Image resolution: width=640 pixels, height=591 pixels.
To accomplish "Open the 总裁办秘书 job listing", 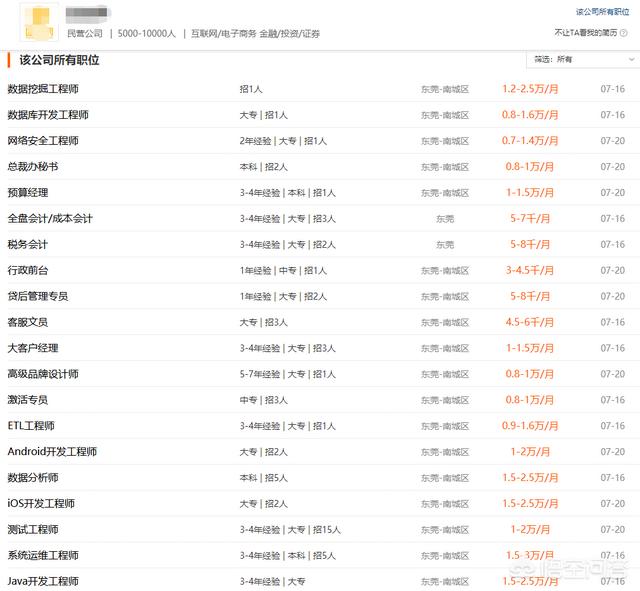I will click(x=33, y=167).
